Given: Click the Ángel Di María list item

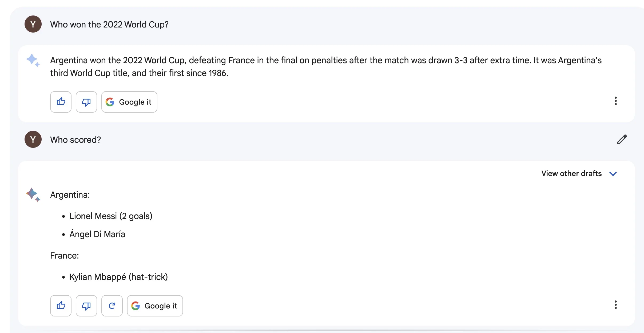Looking at the screenshot, I should [97, 234].
